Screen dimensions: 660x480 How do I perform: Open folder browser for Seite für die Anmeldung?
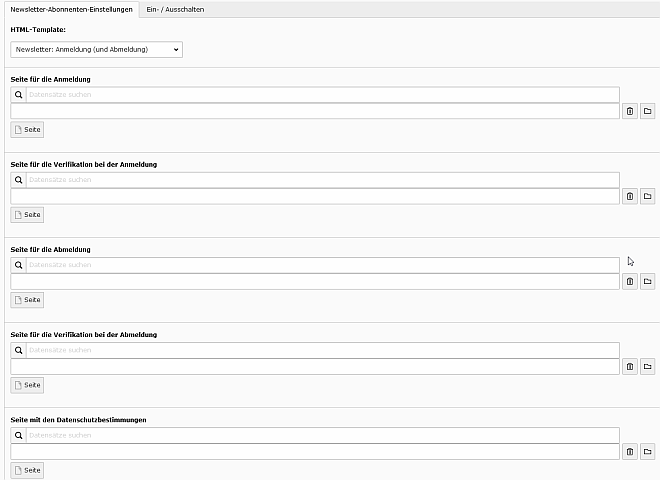point(647,111)
